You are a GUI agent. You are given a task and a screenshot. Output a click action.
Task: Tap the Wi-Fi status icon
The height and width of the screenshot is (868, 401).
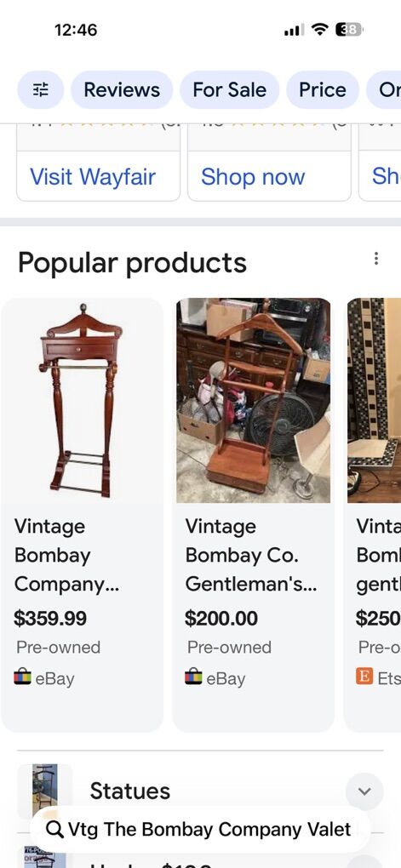point(319,29)
